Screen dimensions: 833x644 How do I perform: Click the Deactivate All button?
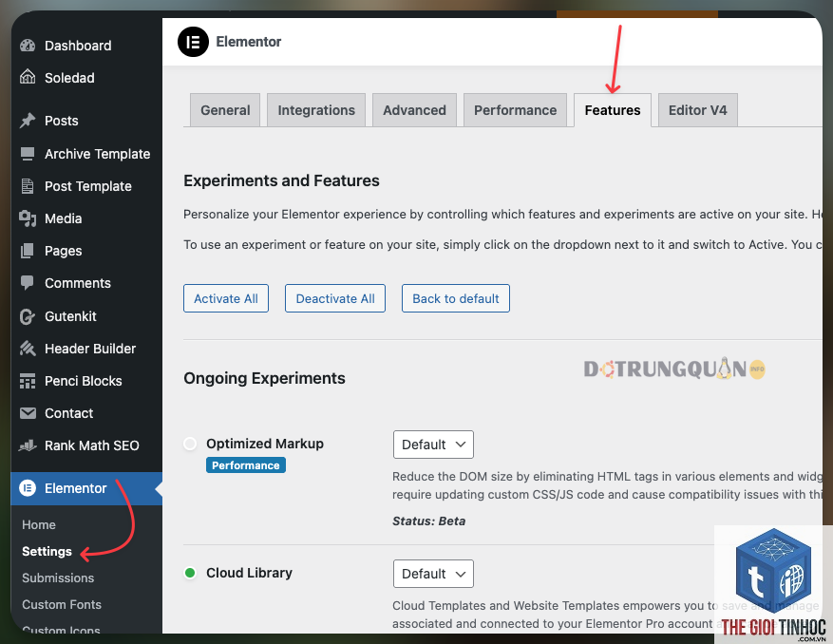tap(335, 298)
